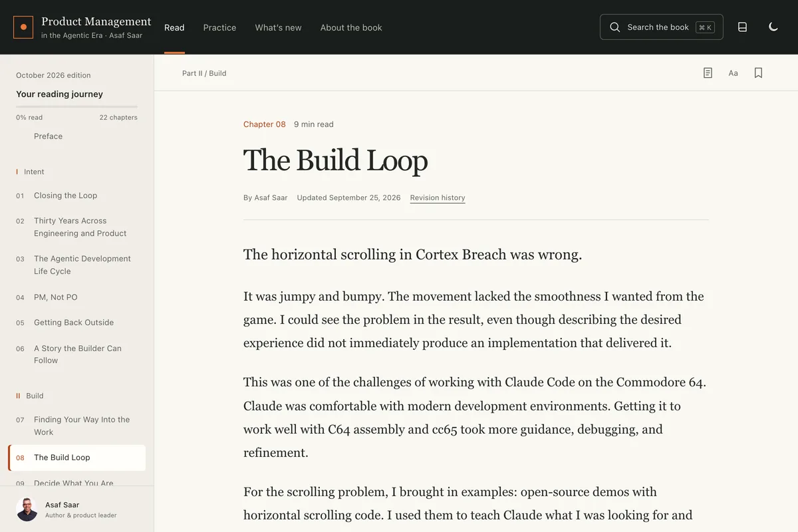Click the Product Management book title

tap(96, 21)
